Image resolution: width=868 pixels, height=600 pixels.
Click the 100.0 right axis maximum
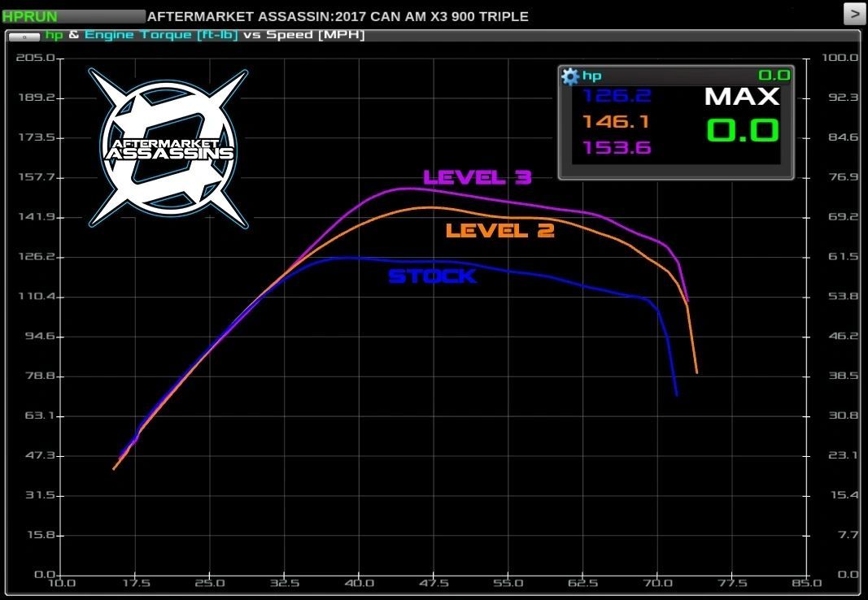(x=840, y=58)
